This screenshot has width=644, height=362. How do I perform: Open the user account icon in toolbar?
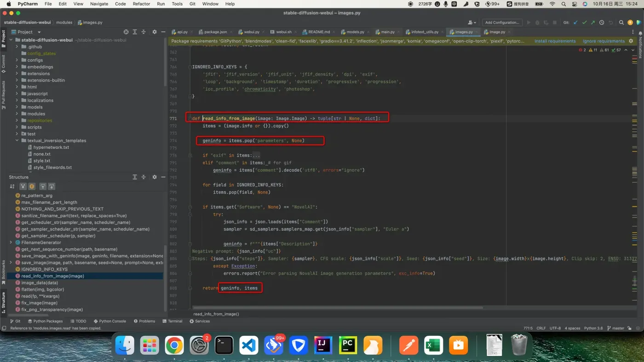[471, 22]
